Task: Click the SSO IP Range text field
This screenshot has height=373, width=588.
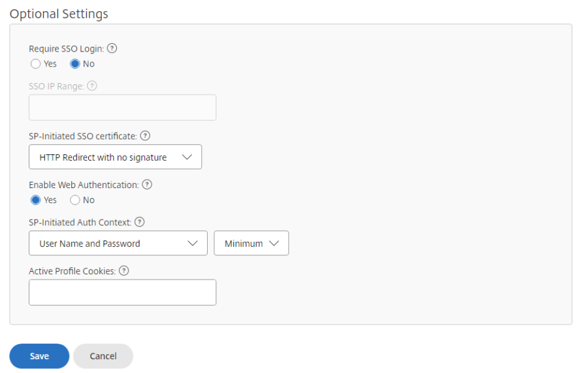Action: [122, 108]
